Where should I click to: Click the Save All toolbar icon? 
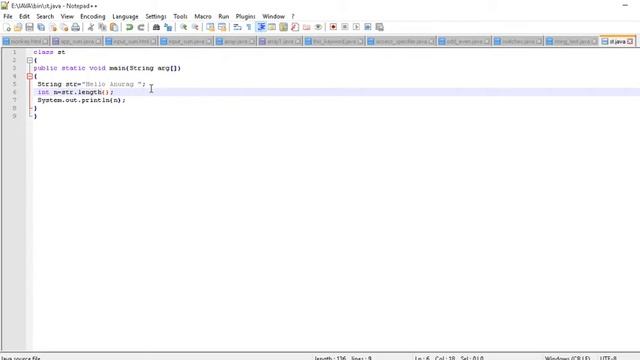(41, 27)
